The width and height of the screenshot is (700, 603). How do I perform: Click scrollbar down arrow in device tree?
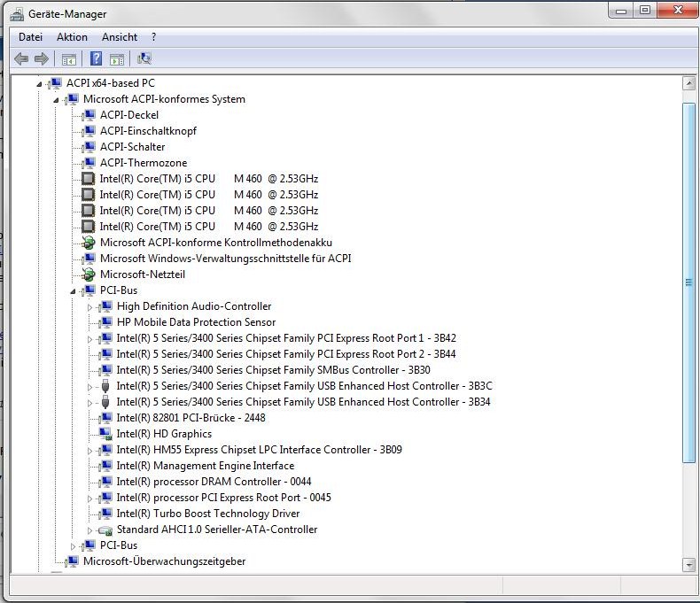tap(688, 565)
